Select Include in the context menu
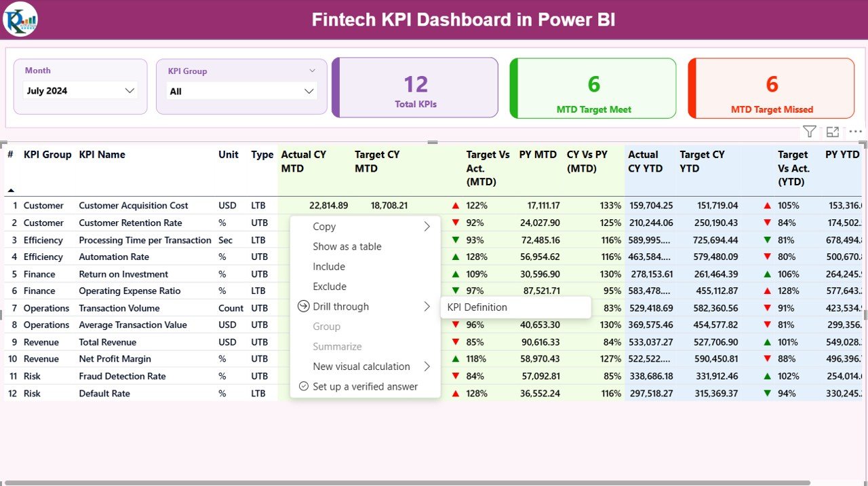This screenshot has width=868, height=486. pyautogui.click(x=329, y=267)
